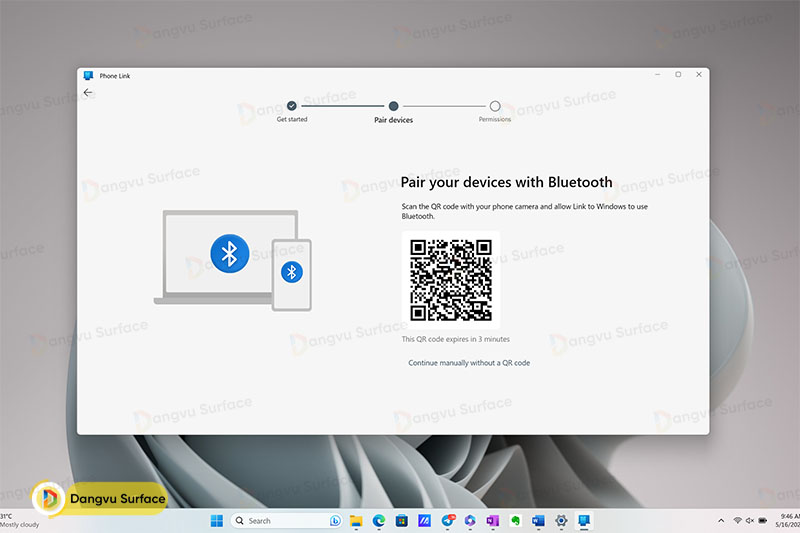Select the Pair devices step indicator
800x533 pixels.
point(393,106)
